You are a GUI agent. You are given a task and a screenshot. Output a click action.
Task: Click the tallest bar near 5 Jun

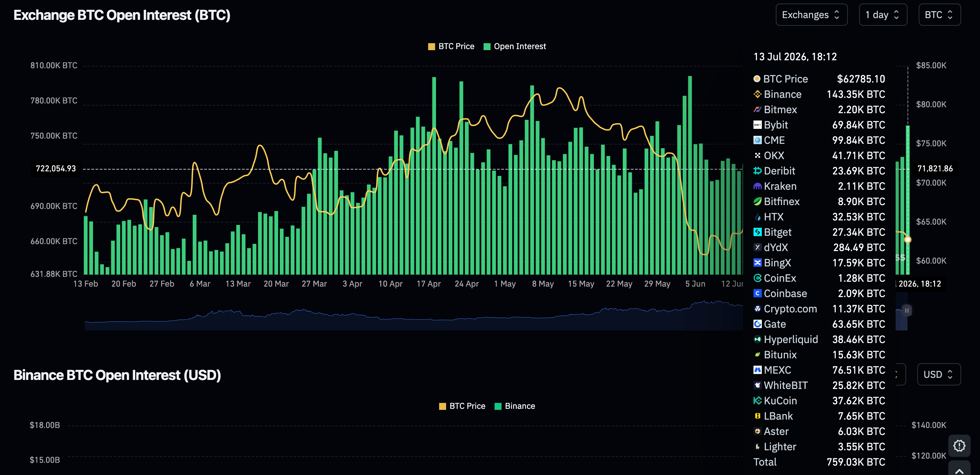pos(690,175)
